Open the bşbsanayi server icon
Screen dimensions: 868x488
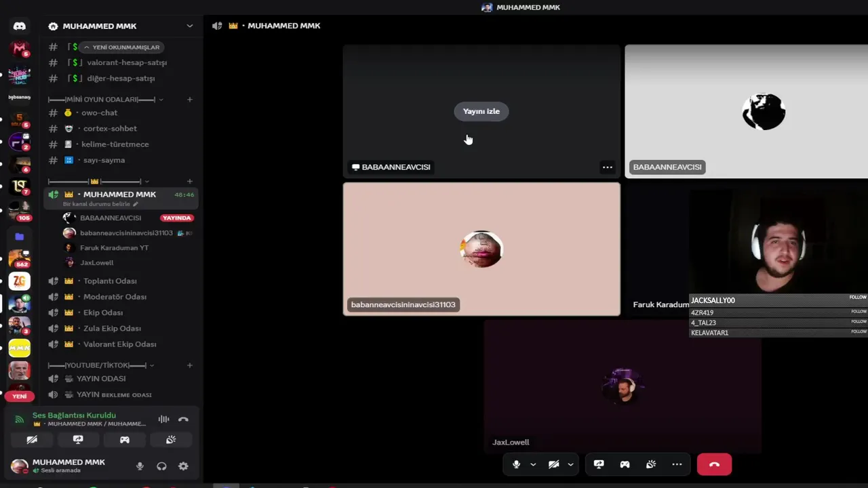click(x=20, y=97)
